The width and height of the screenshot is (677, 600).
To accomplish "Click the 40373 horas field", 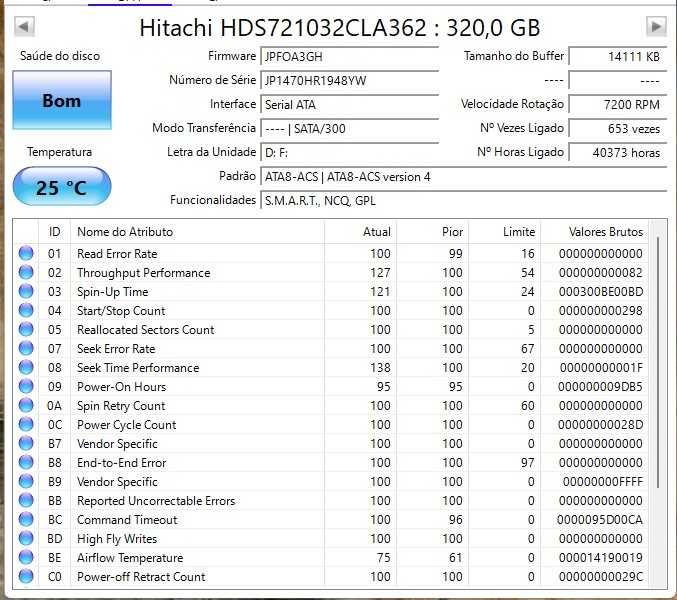I will click(618, 153).
